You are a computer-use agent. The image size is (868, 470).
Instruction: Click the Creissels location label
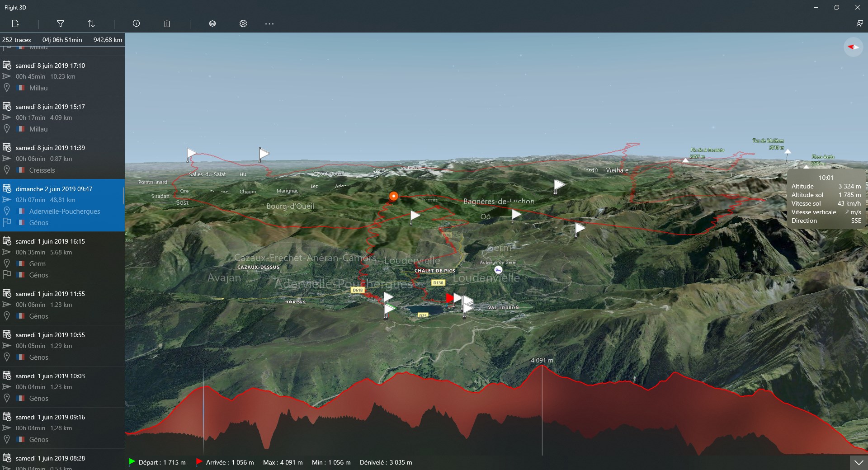click(42, 170)
